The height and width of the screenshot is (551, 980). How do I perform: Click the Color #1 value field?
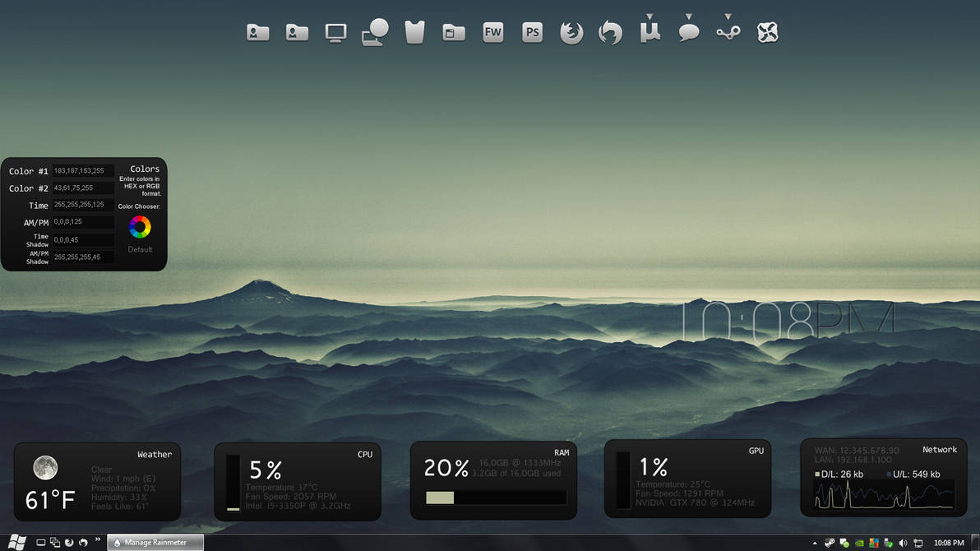(82, 171)
